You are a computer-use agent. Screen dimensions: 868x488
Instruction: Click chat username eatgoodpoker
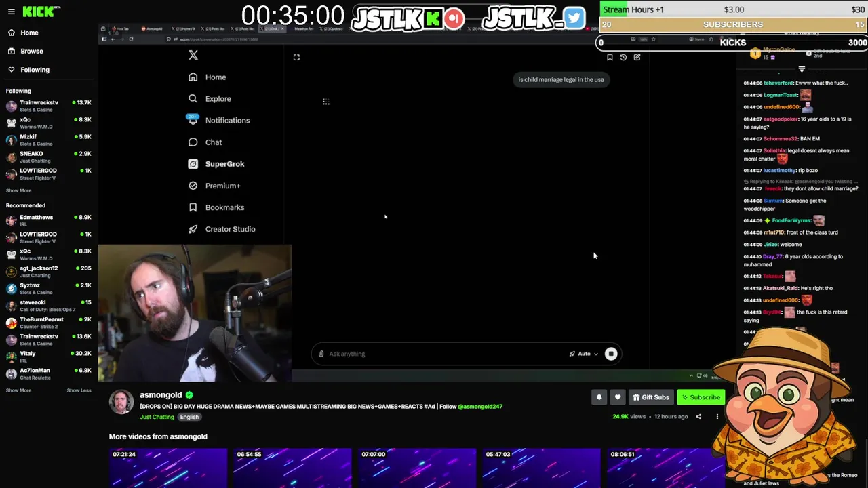[781, 119]
